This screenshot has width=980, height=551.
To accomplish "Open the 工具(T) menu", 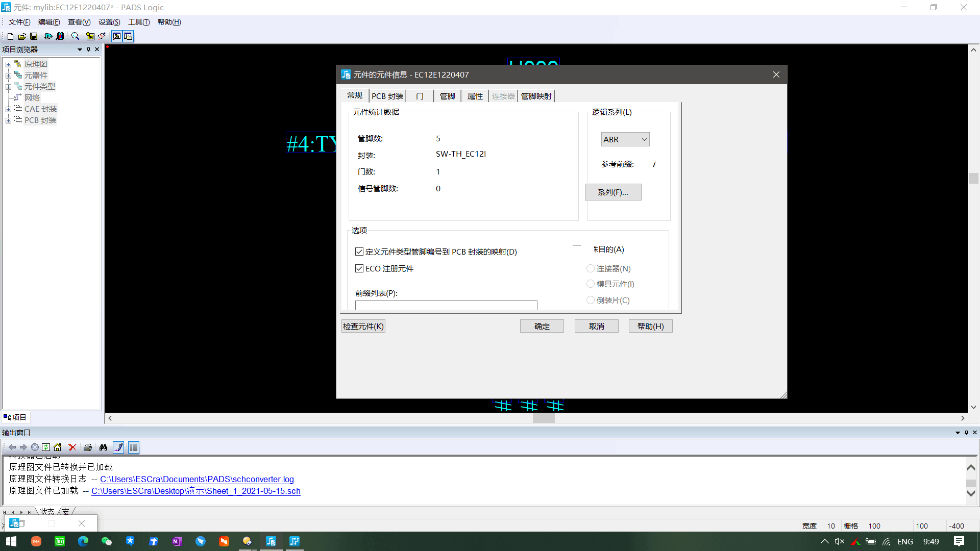I will pyautogui.click(x=139, y=22).
